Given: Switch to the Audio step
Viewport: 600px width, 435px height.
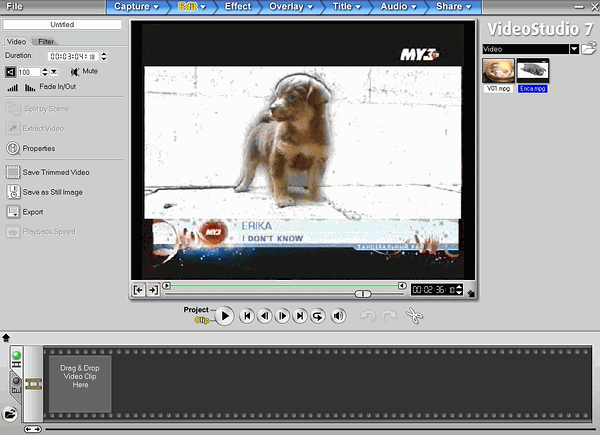Looking at the screenshot, I should [398, 7].
